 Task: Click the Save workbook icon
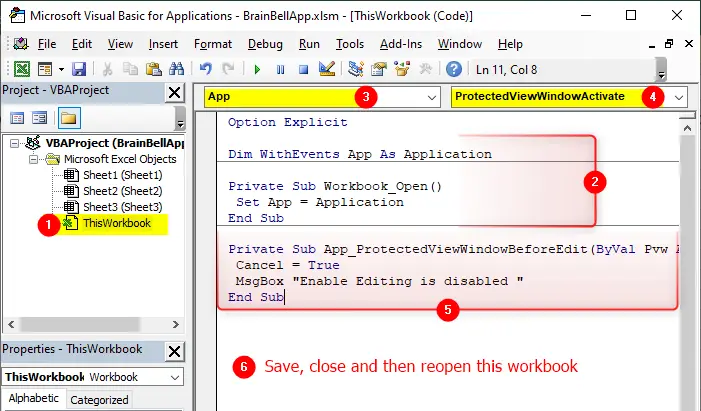(79, 69)
